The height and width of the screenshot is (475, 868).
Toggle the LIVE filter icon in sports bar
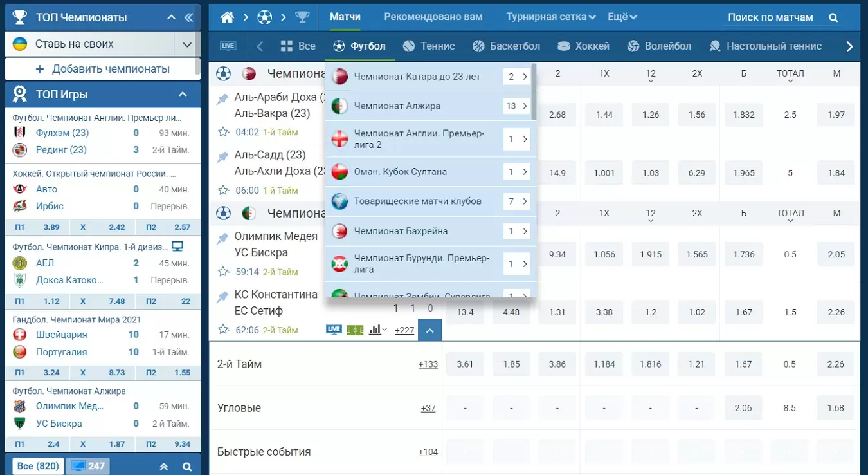coord(228,46)
